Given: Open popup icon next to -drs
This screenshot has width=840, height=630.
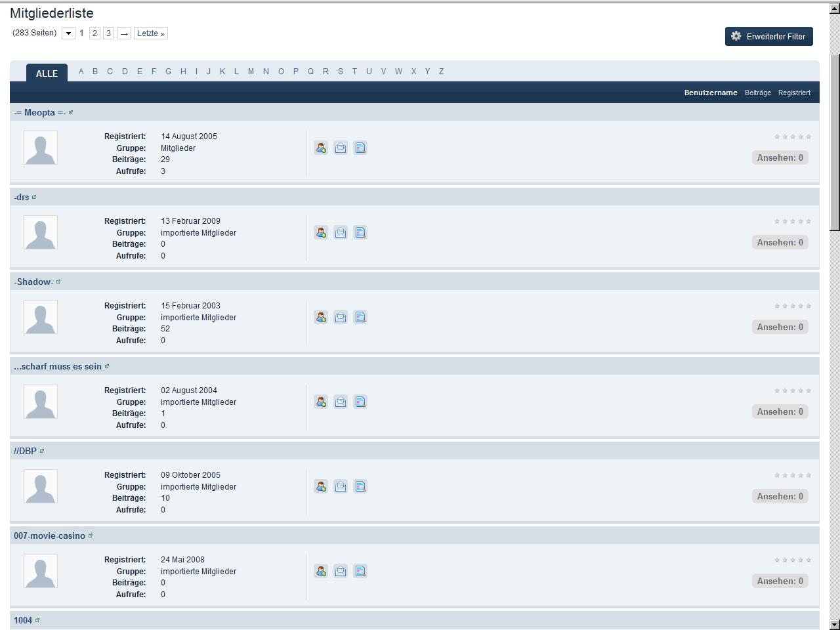Looking at the screenshot, I should (x=34, y=197).
